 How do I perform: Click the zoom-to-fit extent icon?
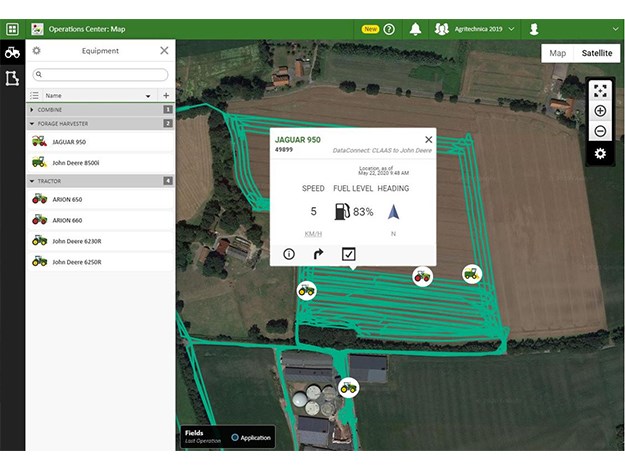click(600, 90)
